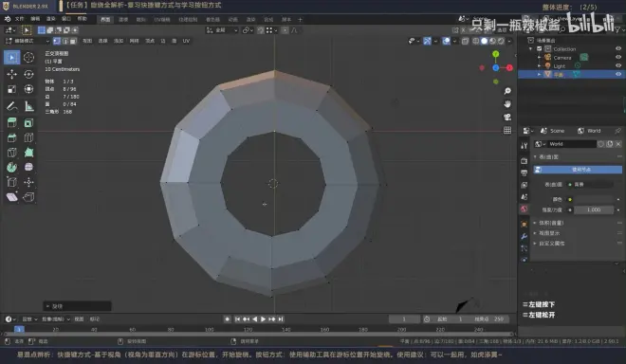This screenshot has height=364, width=626.
Task: Select the Move tool in toolbar
Action: (x=12, y=74)
